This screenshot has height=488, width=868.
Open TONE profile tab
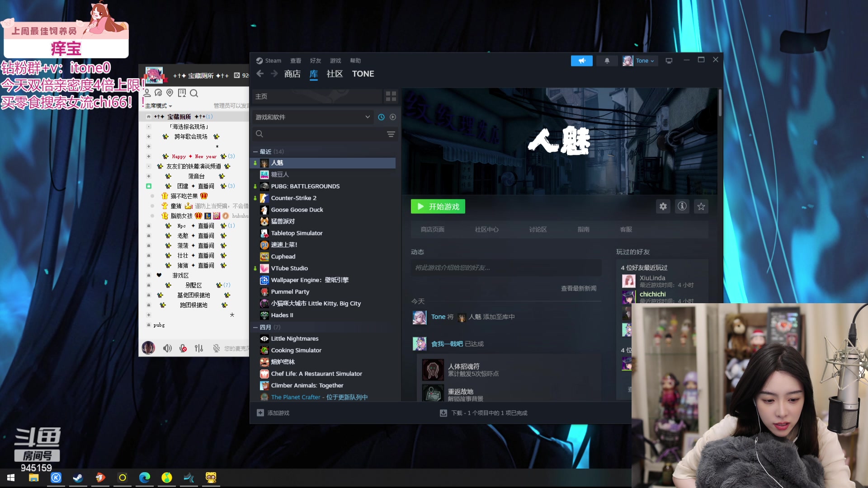point(363,74)
